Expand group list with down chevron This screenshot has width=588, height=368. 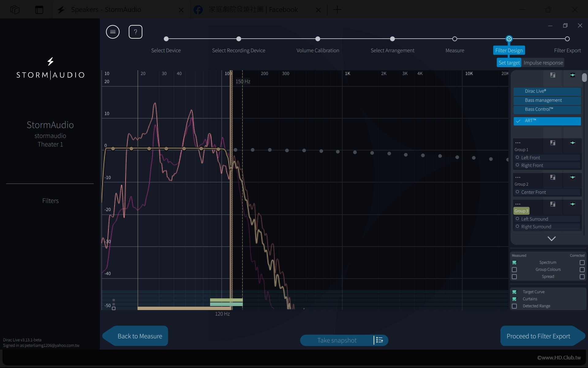click(552, 239)
